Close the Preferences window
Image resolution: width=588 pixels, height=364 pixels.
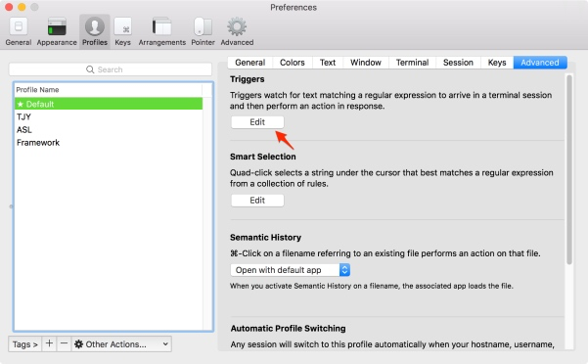click(x=9, y=7)
